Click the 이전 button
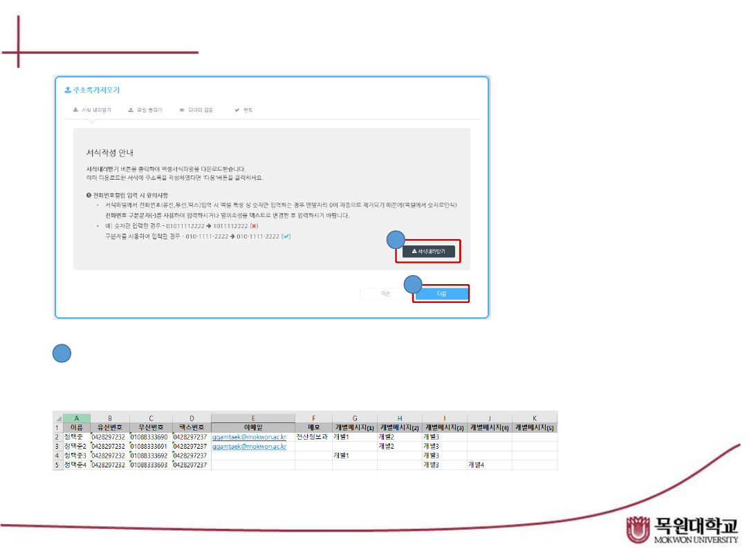Image resolution: width=747 pixels, height=560 pixels. (386, 294)
